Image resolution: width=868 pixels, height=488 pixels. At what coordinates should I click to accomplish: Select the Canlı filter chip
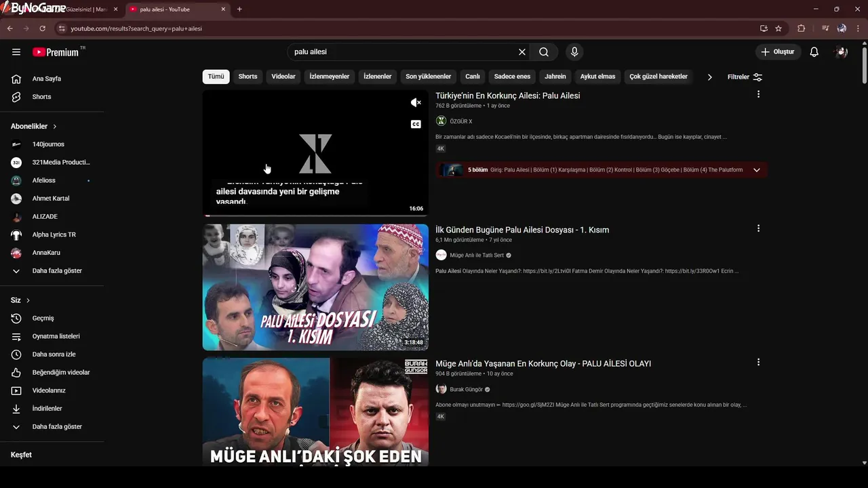(473, 77)
